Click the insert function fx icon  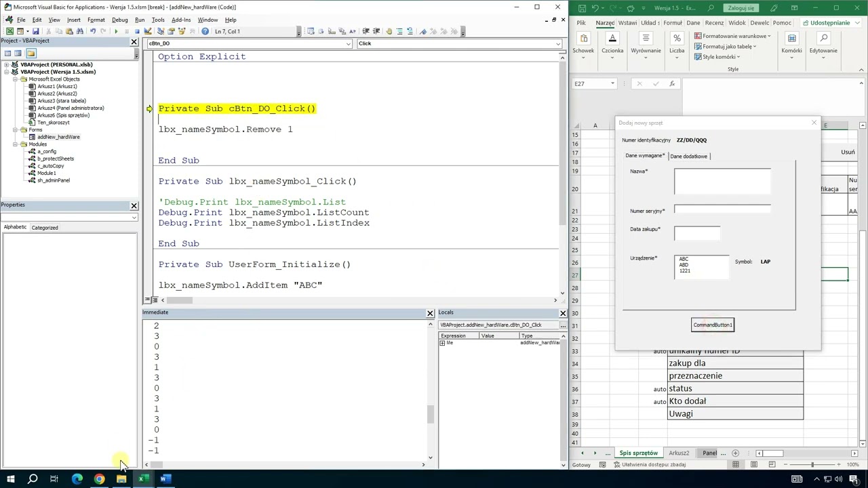pos(672,83)
